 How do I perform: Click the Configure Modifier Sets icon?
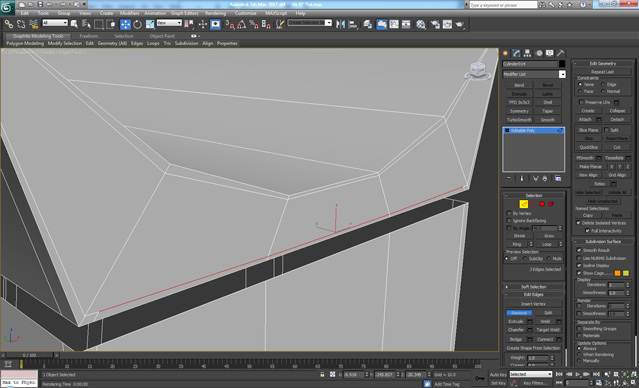coord(558,179)
